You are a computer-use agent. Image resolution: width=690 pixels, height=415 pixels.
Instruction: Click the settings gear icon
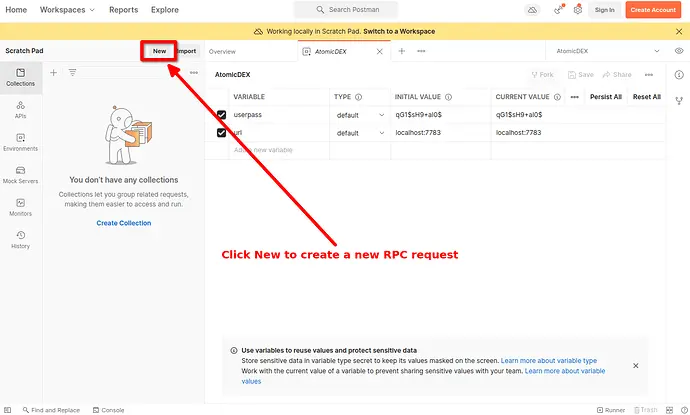(577, 10)
